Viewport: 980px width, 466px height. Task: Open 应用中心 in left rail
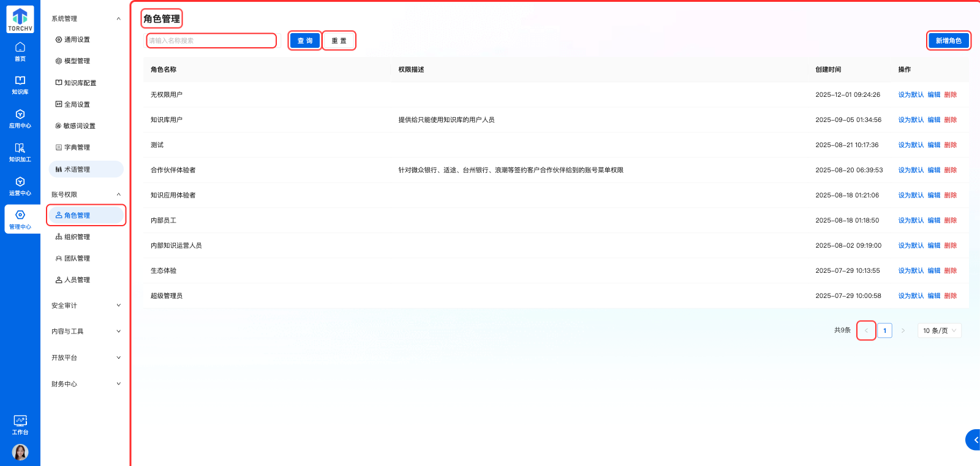pos(20,119)
